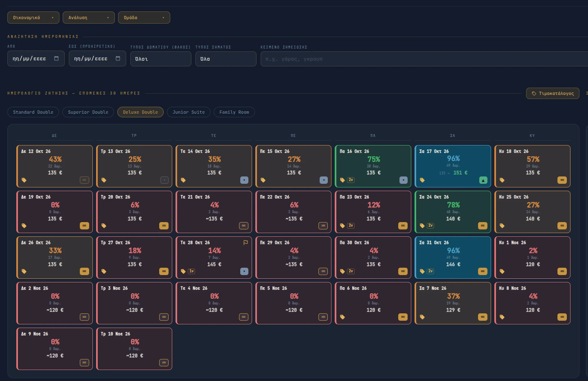This screenshot has width=588, height=381.
Task: Click the price tag icon on Σα 24 Οκτ 26
Action: [422, 226]
